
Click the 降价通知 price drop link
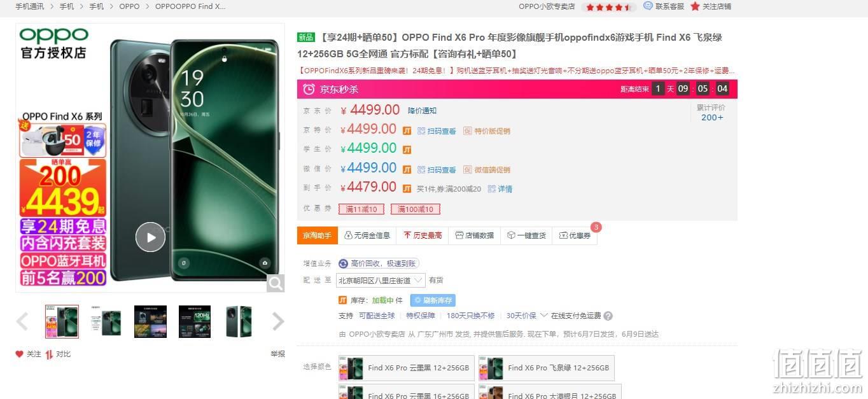point(422,111)
